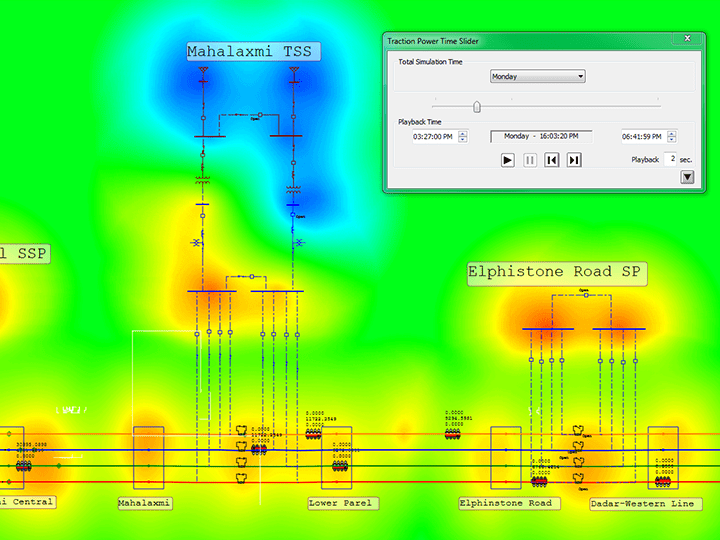Skip to the end of the simulation

pos(574,160)
